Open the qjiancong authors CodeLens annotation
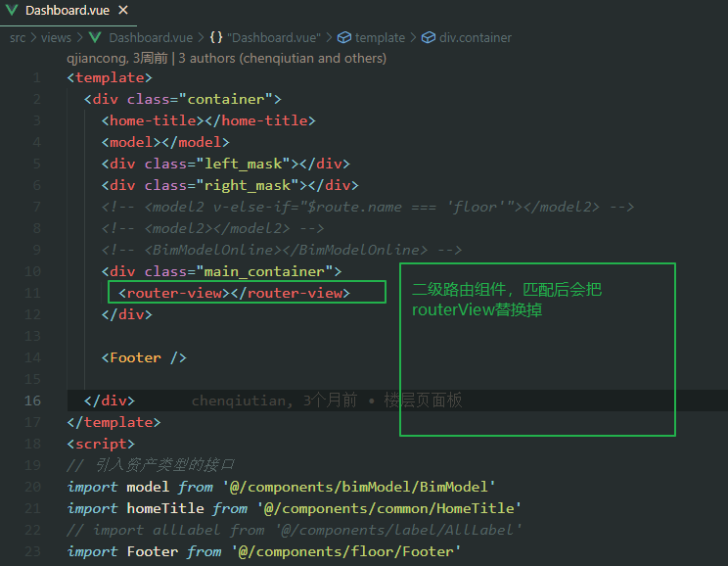This screenshot has width=728, height=566. click(227, 58)
